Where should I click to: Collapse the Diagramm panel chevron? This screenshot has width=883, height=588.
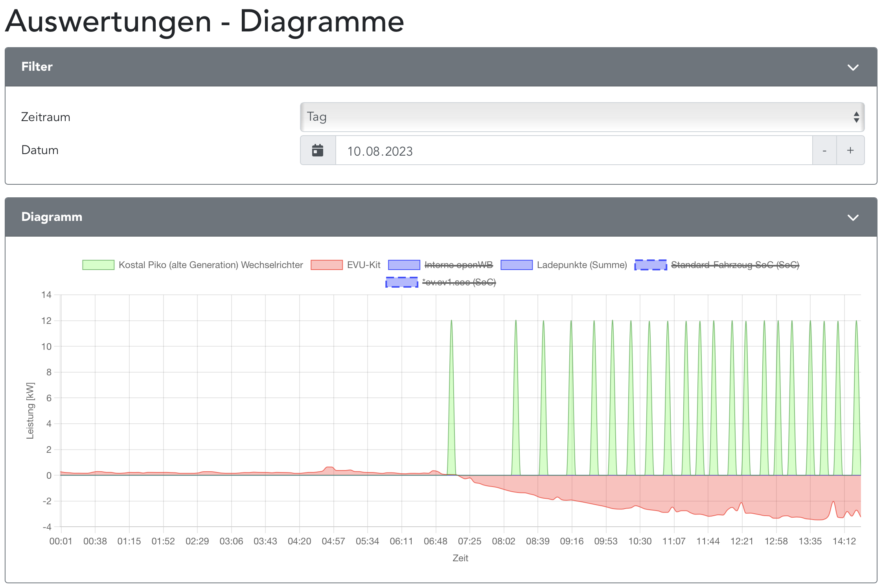tap(852, 217)
